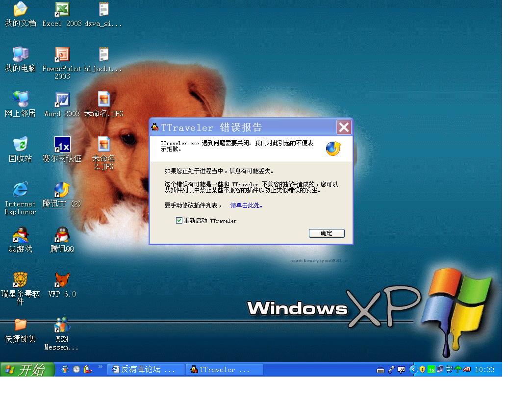Click the third quick launch icon

pyautogui.click(x=88, y=369)
